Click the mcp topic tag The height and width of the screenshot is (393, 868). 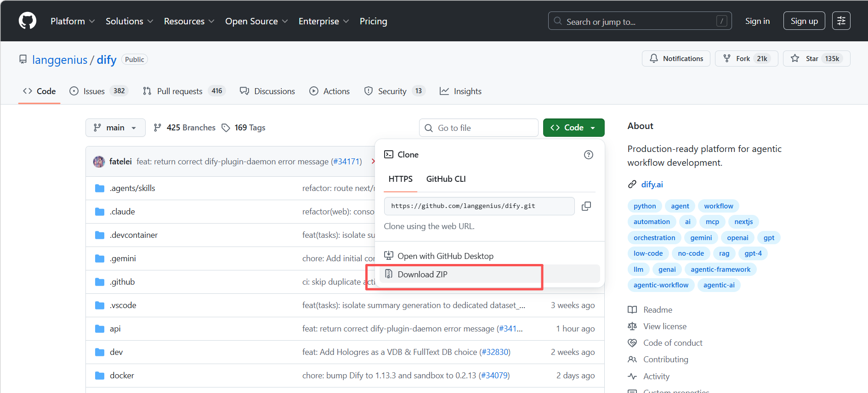point(712,222)
